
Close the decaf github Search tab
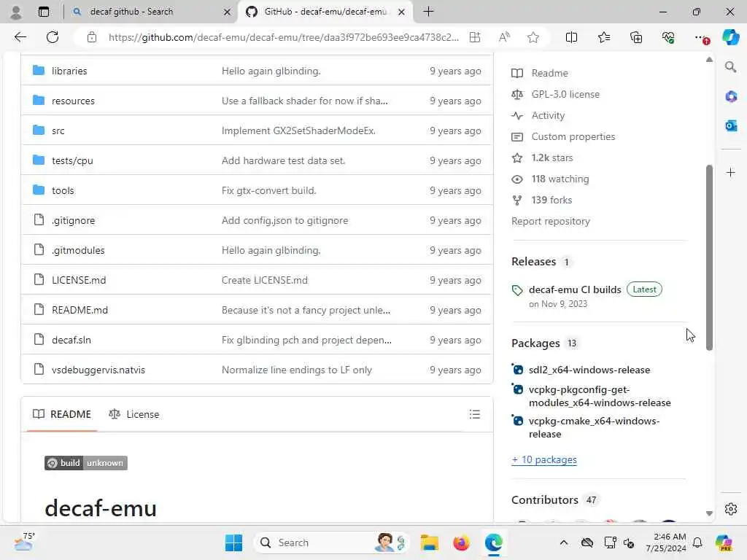228,12
